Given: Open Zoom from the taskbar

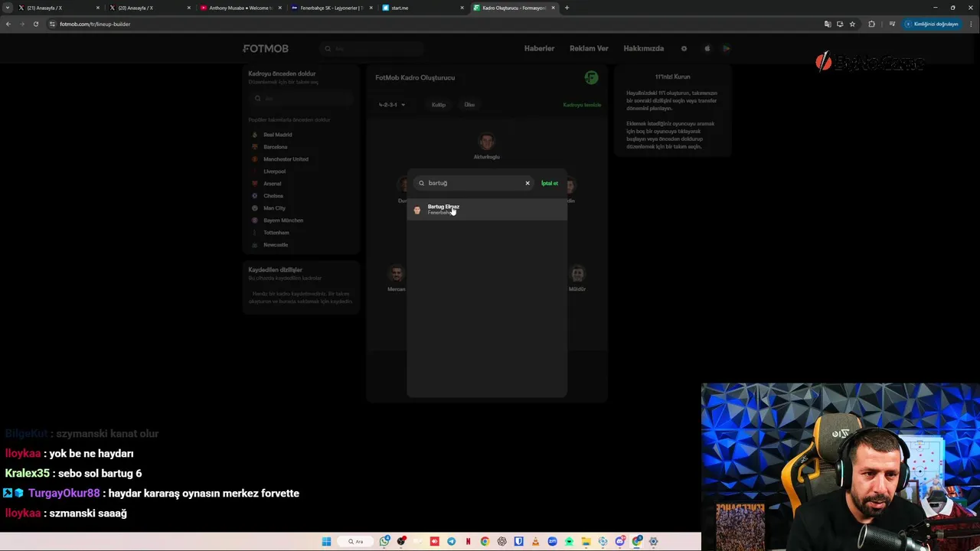Looking at the screenshot, I should (552, 541).
